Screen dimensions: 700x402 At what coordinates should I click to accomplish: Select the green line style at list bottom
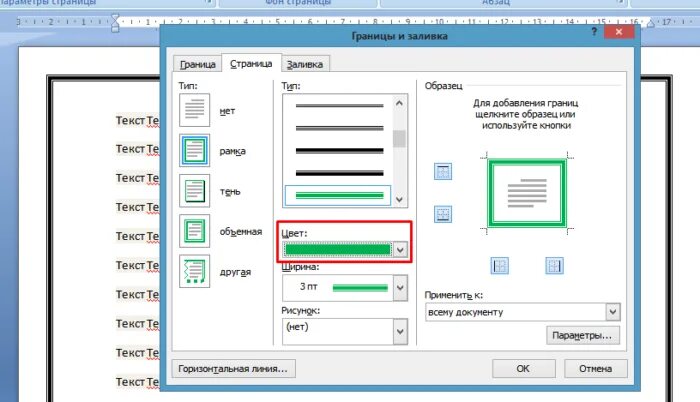click(338, 195)
